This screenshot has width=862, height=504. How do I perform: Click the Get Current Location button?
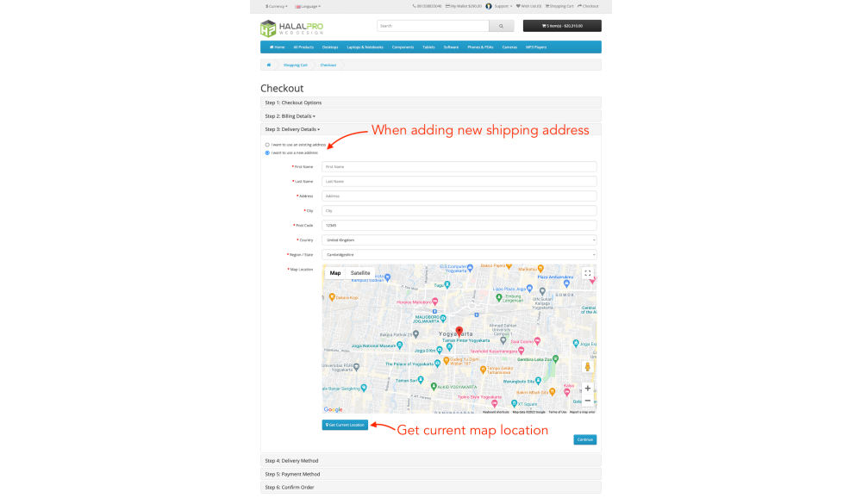(345, 425)
